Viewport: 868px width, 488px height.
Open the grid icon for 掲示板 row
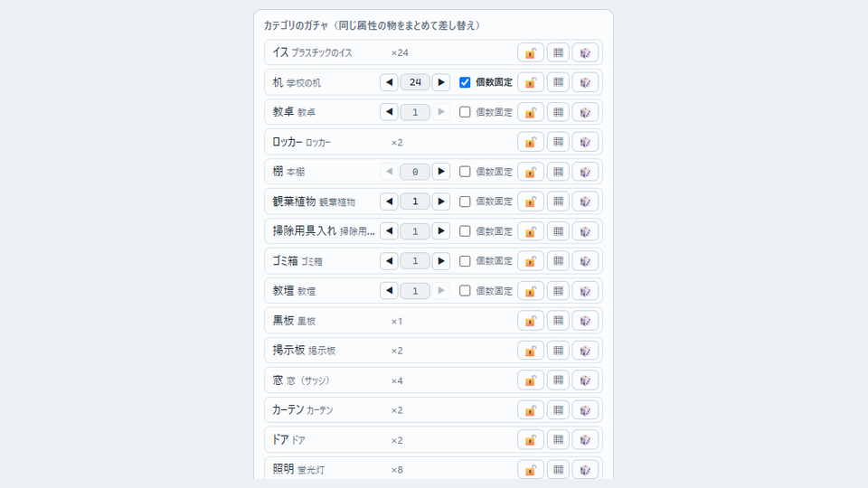tap(558, 351)
